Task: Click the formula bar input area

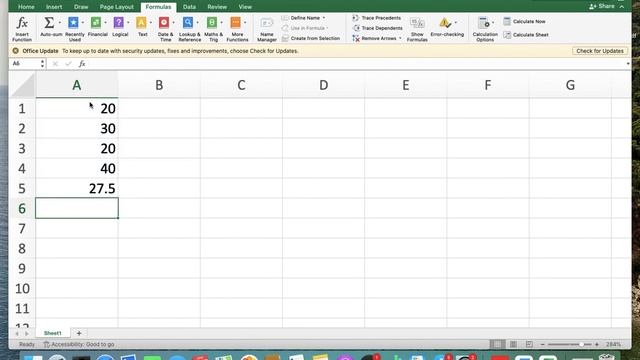Action: coord(355,64)
